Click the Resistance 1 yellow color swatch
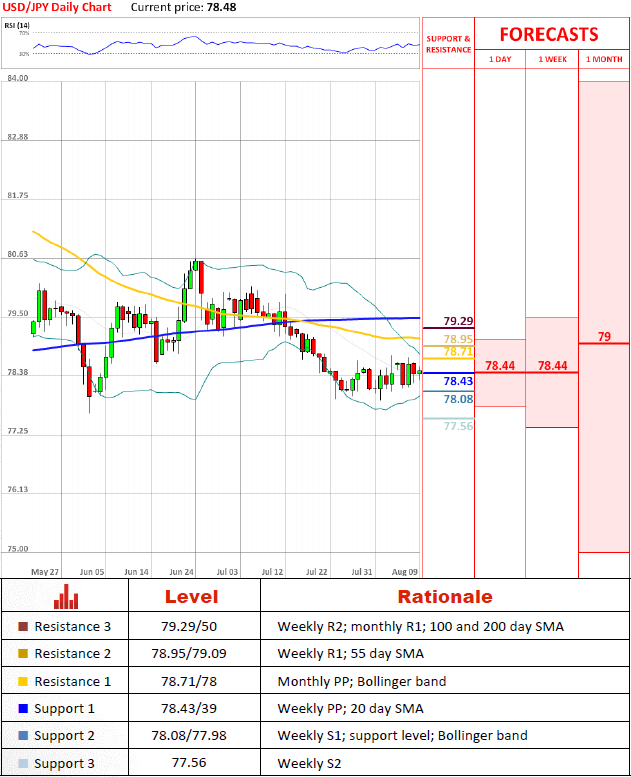Viewport: 631px width, 777px height. tap(23, 681)
